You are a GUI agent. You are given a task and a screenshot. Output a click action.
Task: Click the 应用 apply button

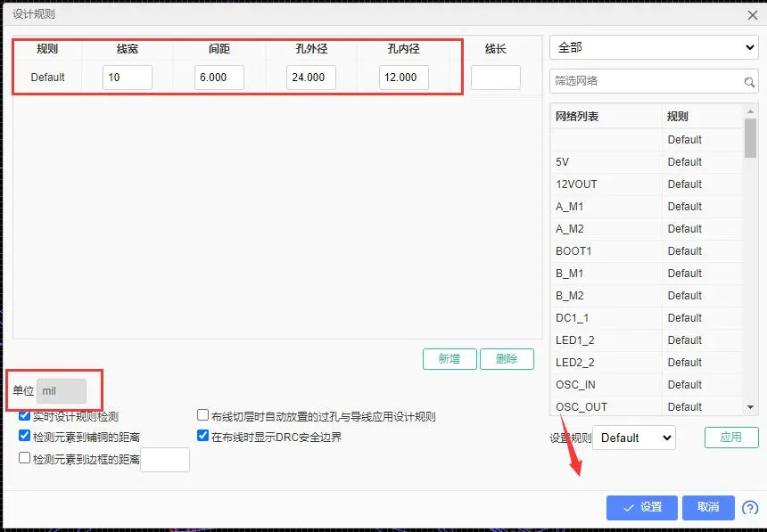point(731,438)
